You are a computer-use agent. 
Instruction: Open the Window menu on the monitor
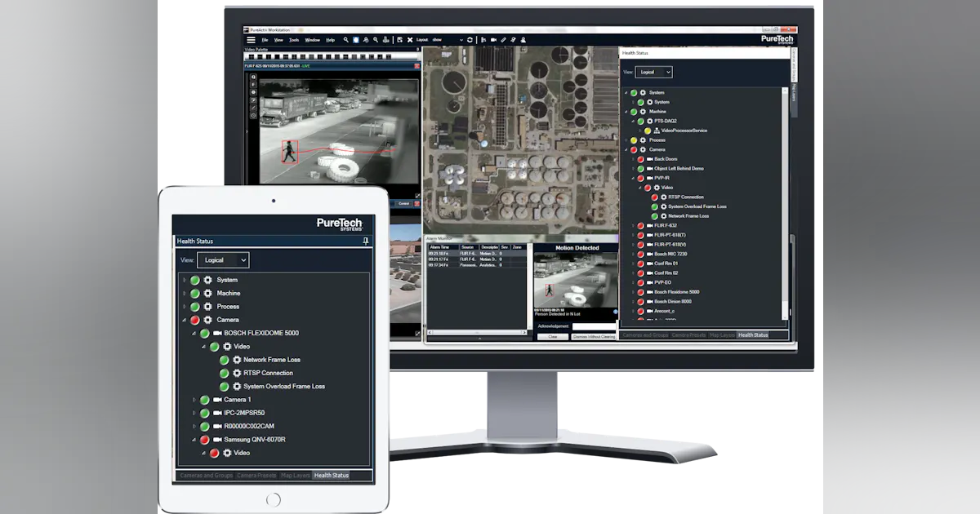point(312,40)
